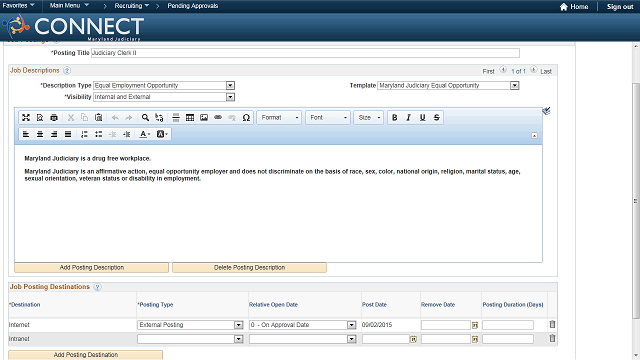Insert a bulleted list

click(98, 134)
